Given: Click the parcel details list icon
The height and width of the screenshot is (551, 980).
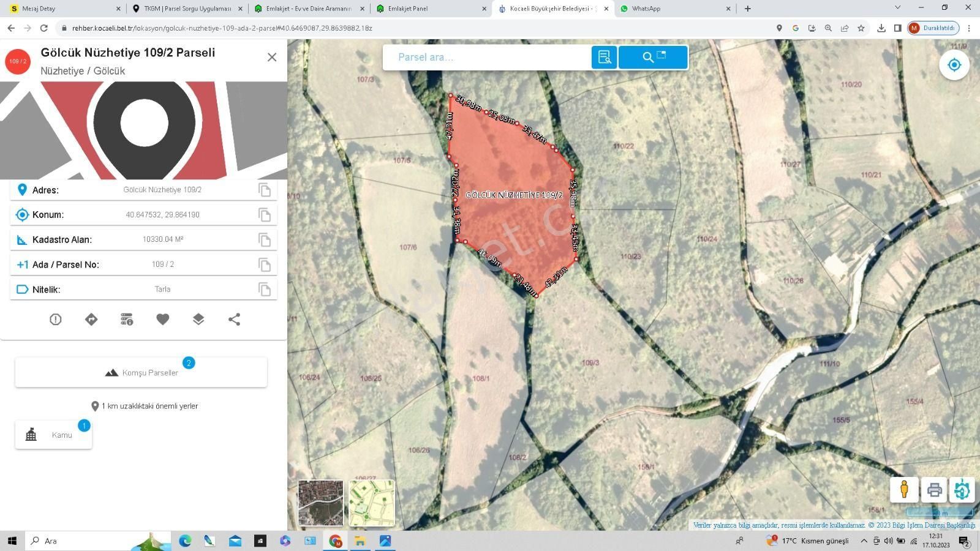Looking at the screenshot, I should (x=127, y=319).
